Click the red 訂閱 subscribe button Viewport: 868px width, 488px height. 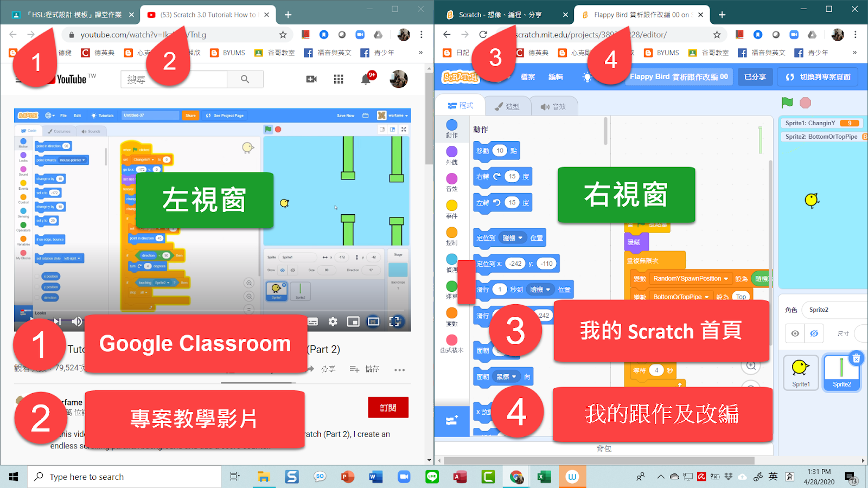click(388, 407)
